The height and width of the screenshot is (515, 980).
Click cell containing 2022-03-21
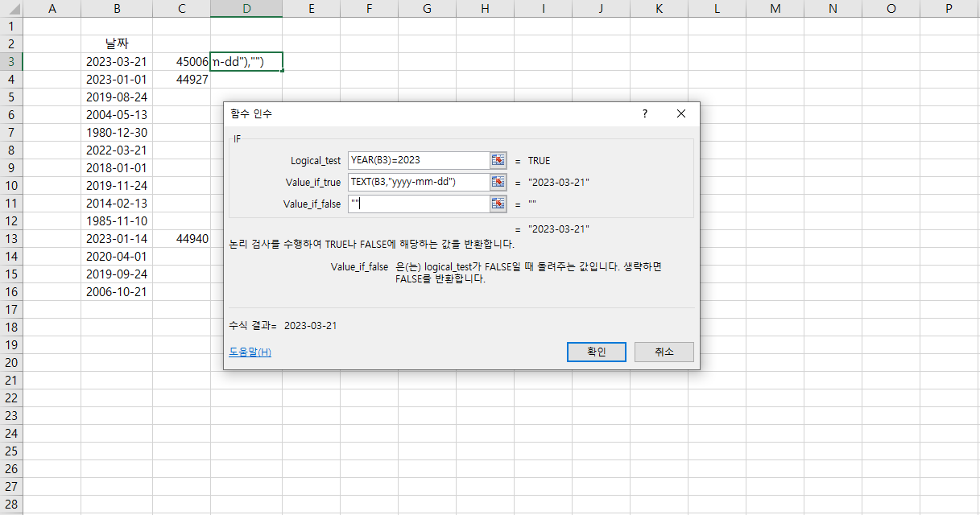pyautogui.click(x=117, y=150)
